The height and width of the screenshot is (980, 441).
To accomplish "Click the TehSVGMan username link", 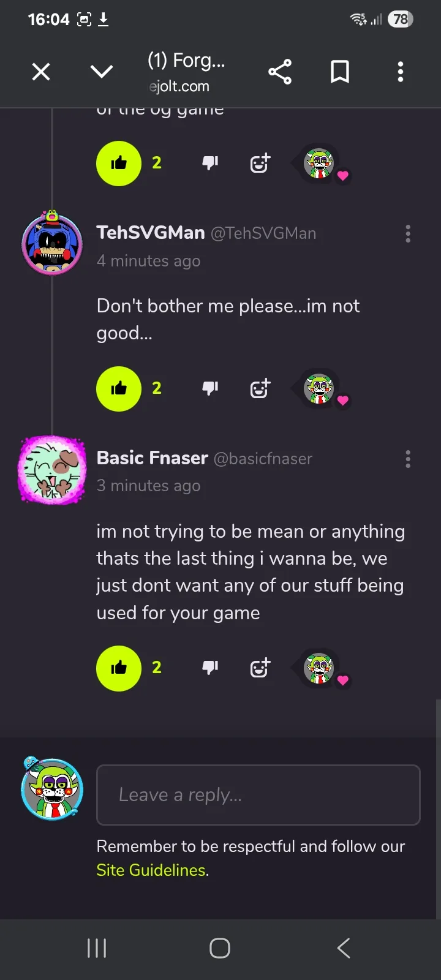I will pos(151,233).
